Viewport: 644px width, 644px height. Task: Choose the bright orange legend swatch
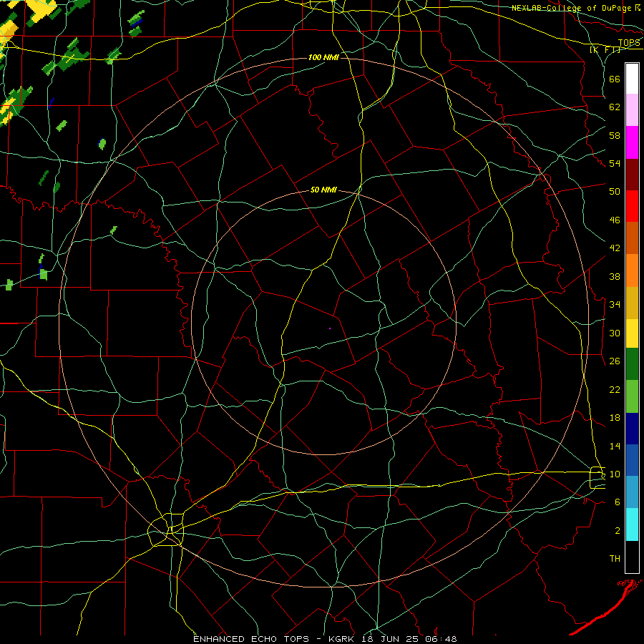tap(632, 270)
